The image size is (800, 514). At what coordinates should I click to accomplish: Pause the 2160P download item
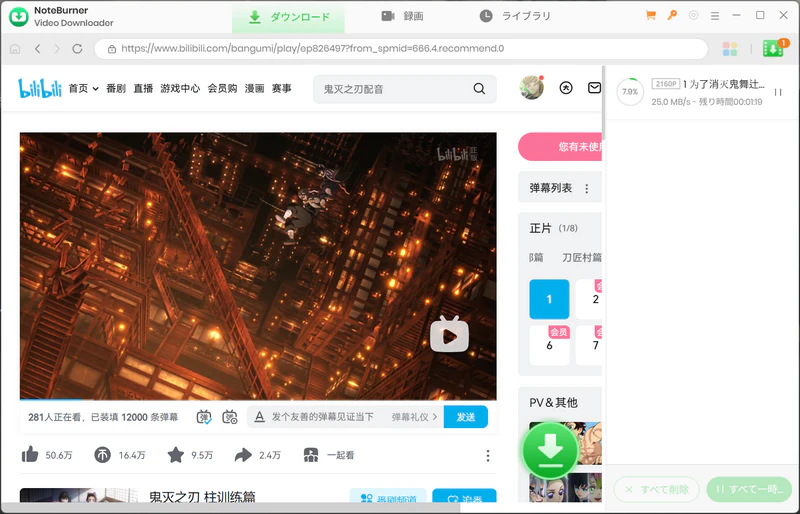778,92
